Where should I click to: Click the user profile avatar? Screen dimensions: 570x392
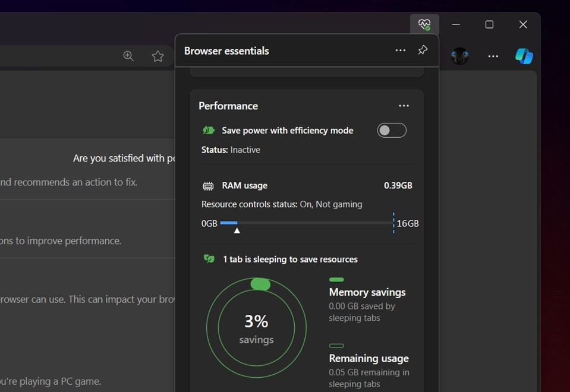[459, 56]
